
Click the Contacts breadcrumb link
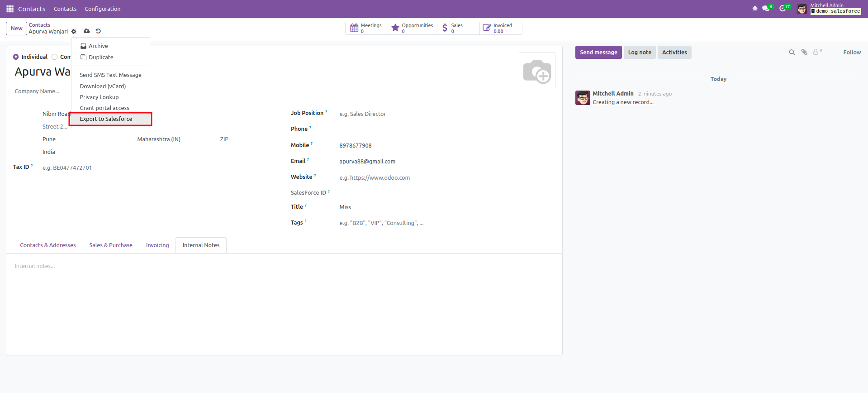(39, 25)
